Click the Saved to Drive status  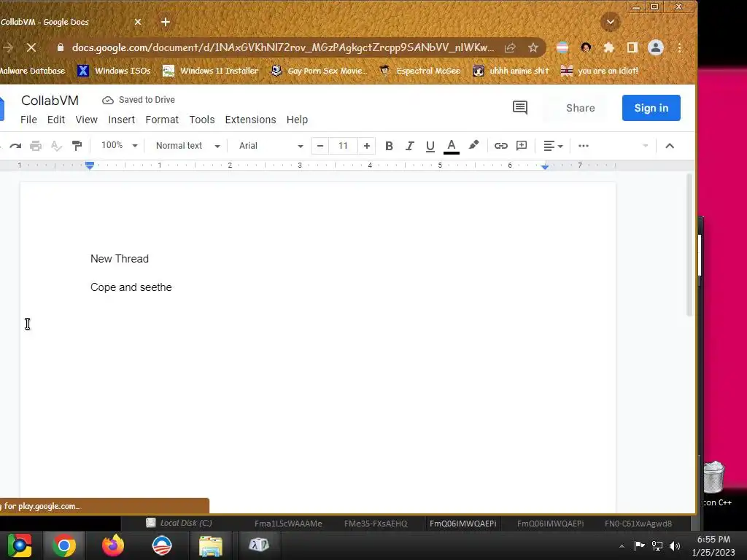[x=139, y=100]
